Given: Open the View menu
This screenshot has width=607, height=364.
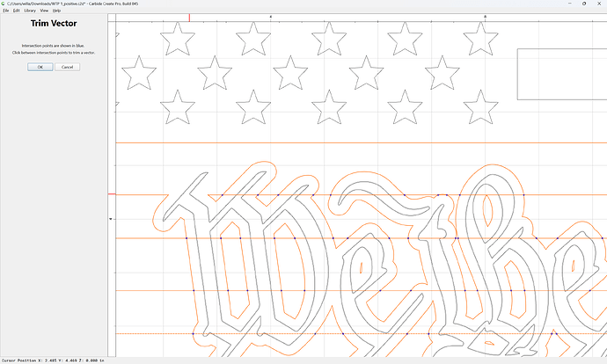Looking at the screenshot, I should (44, 11).
